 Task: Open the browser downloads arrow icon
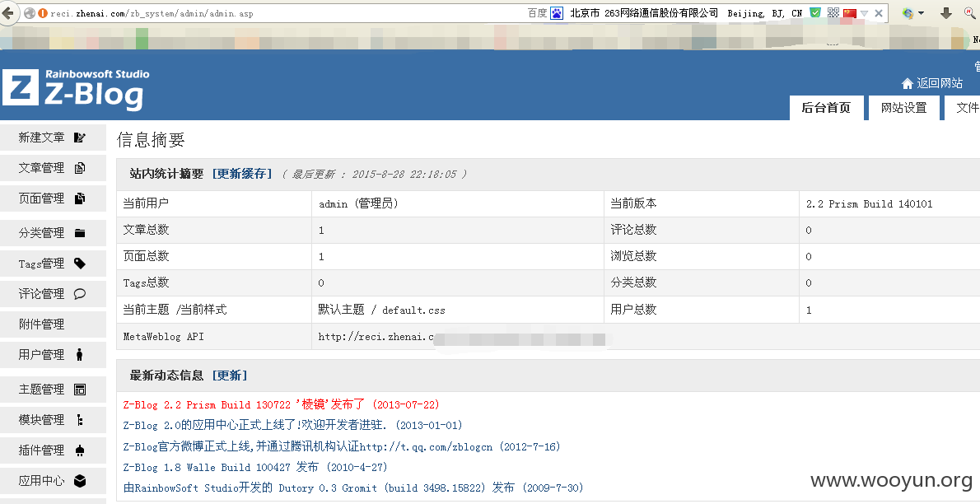point(945,13)
